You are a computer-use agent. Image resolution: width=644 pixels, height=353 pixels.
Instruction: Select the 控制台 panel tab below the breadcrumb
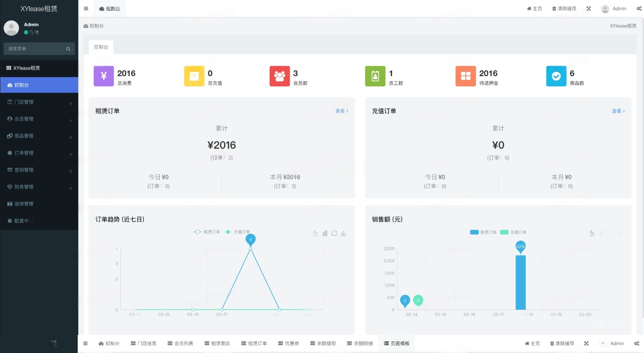point(101,47)
